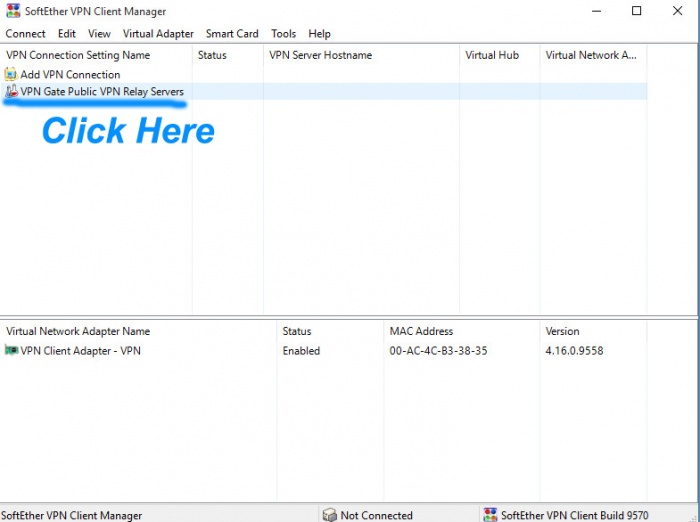Screen dimensions: 700x522
Task: Click VPN Server Hostname column header
Action: coord(362,55)
